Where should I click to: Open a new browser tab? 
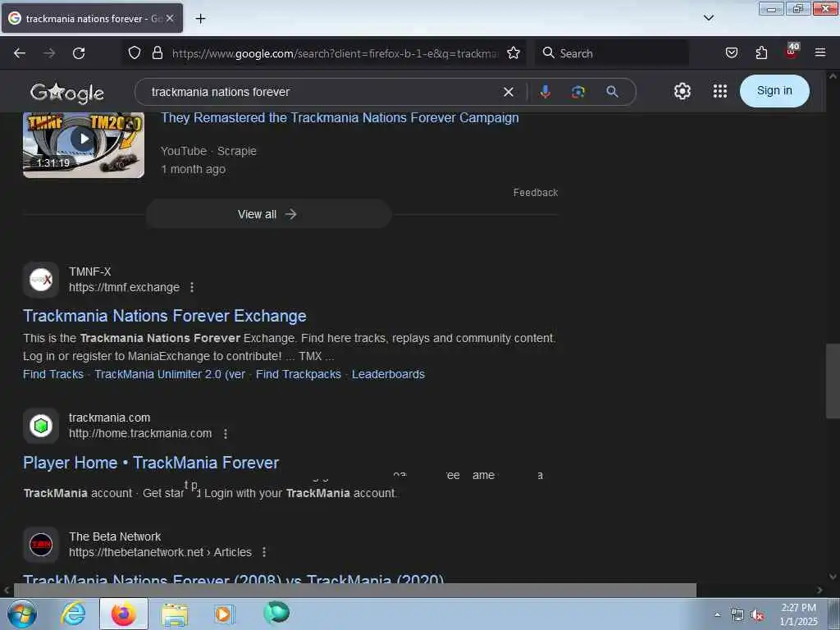click(200, 19)
